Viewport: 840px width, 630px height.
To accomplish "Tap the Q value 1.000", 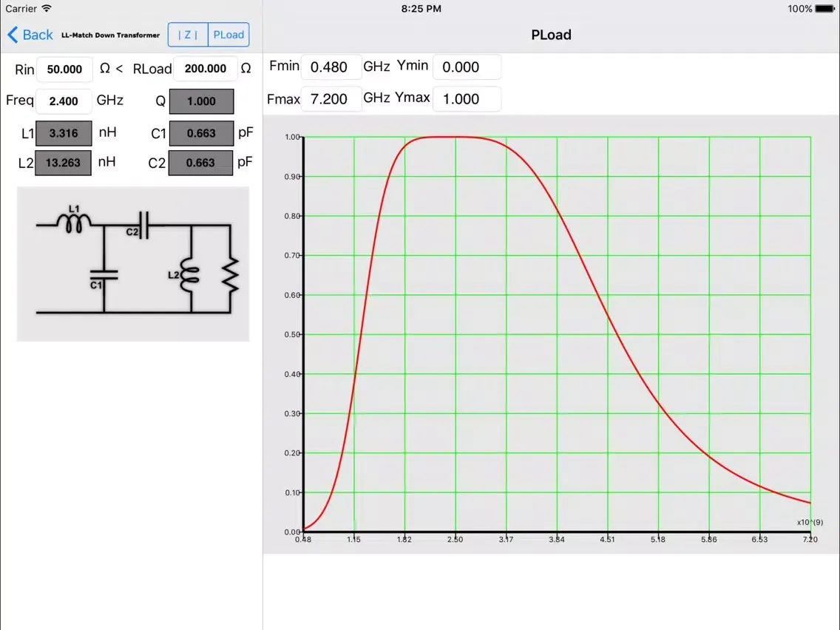I will pos(201,101).
